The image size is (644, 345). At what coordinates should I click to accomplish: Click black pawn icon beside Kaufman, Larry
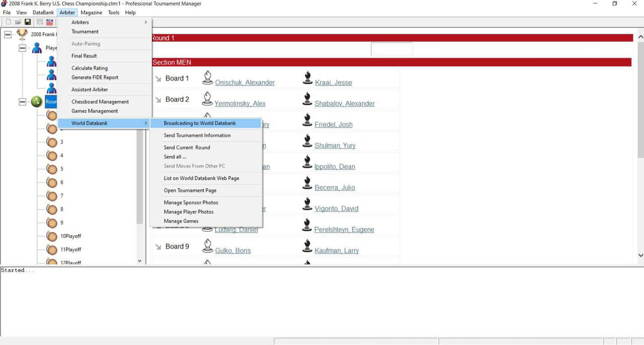point(307,245)
